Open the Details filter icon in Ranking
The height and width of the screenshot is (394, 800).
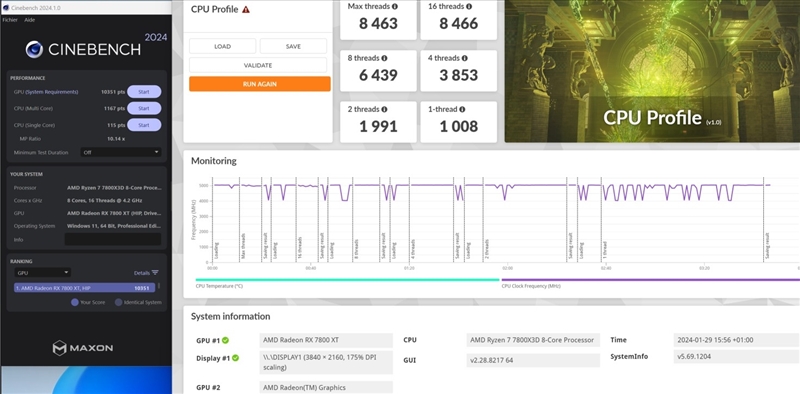click(155, 273)
